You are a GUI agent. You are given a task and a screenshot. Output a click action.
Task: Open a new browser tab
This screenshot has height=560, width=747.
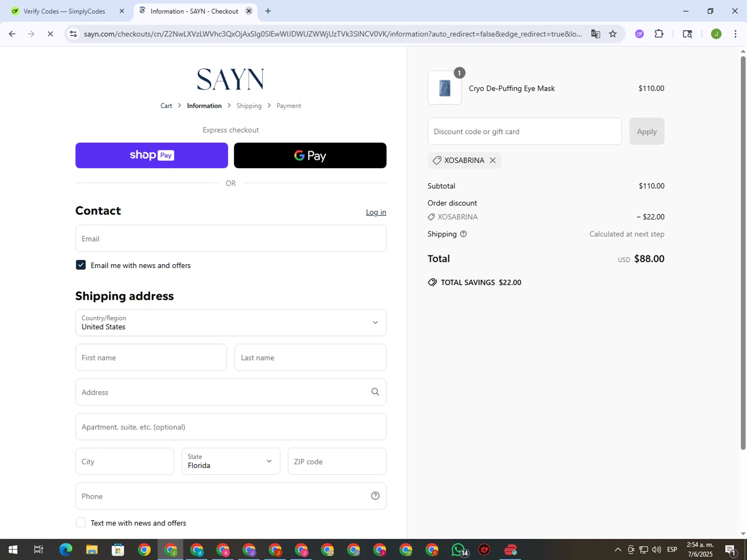click(x=268, y=11)
